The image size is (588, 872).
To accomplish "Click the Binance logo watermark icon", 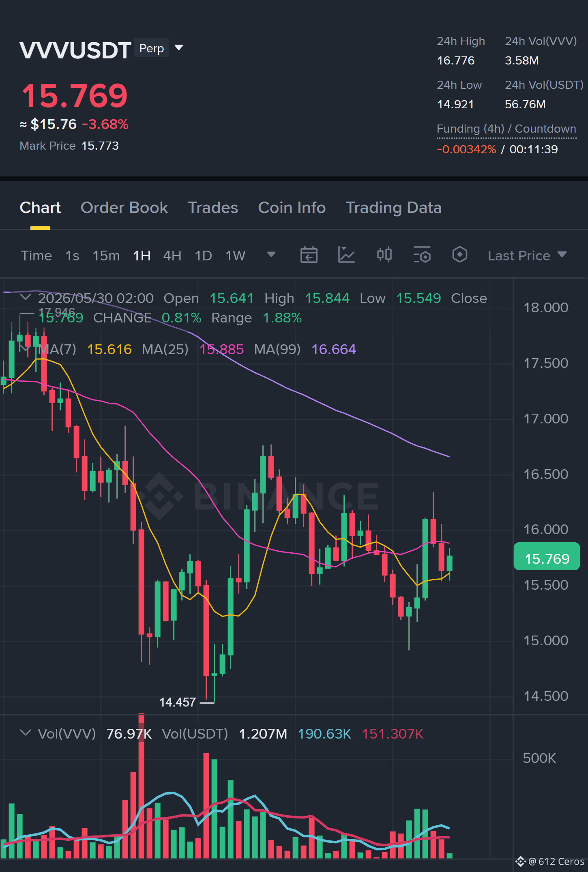I will tap(159, 496).
